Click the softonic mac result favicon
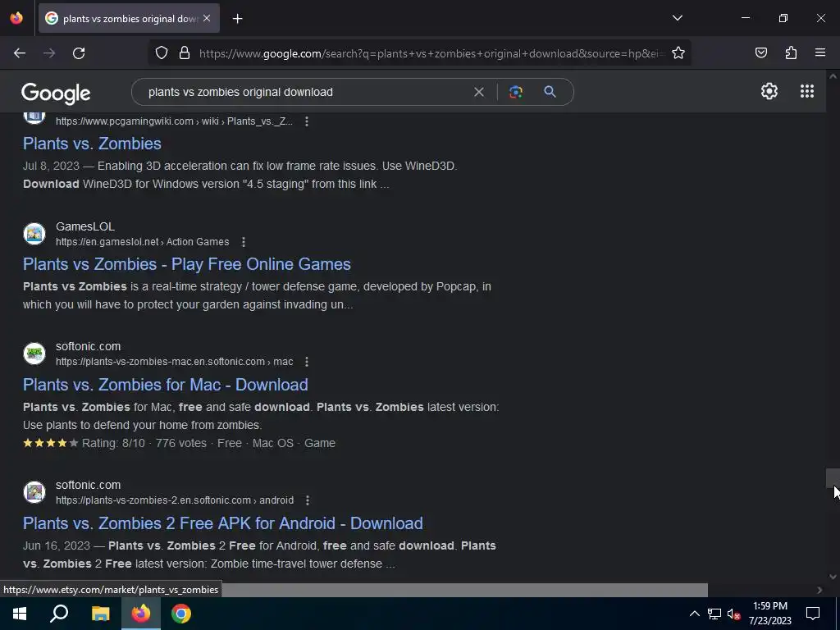Viewport: 840px width, 630px height. pos(34,354)
